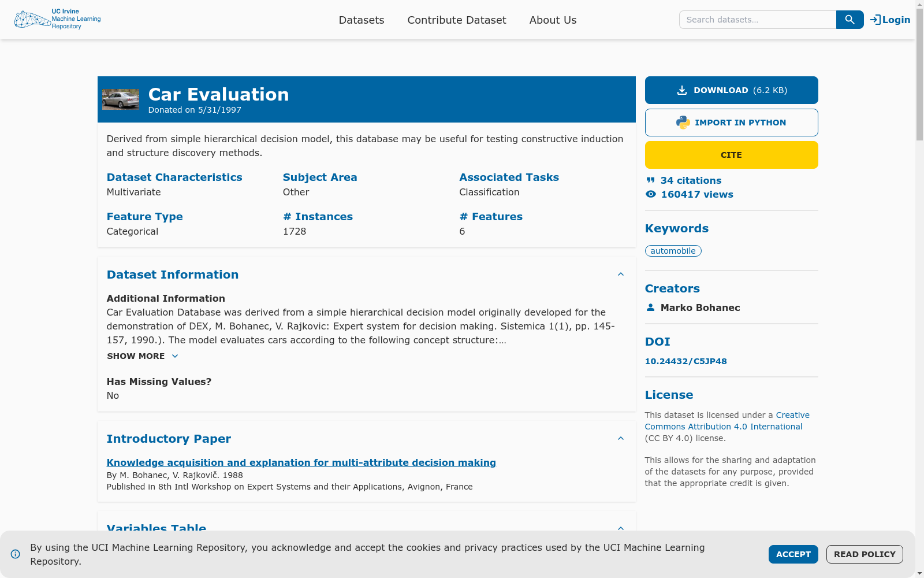Open Contribute Dataset page
The height and width of the screenshot is (578, 924).
pyautogui.click(x=457, y=20)
